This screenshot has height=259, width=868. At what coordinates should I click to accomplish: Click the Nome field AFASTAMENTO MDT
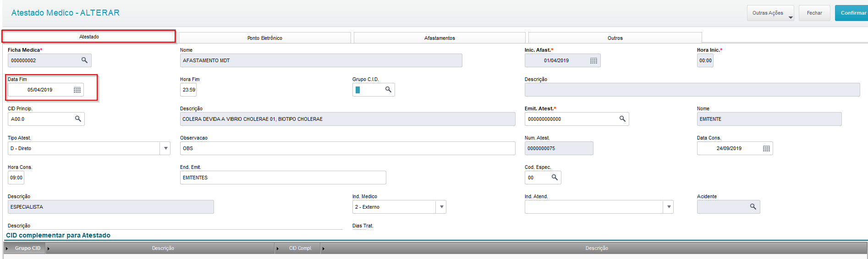click(x=321, y=60)
